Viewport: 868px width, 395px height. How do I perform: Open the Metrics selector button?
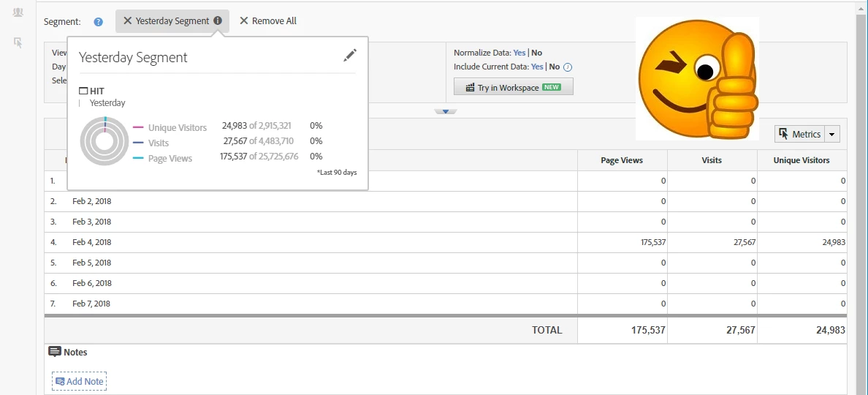pyautogui.click(x=799, y=134)
